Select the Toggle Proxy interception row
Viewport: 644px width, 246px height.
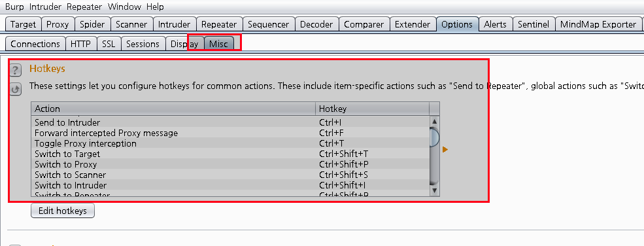point(230,144)
